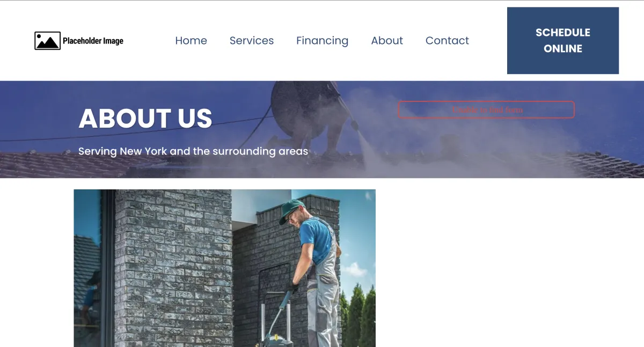The width and height of the screenshot is (644, 347).
Task: Click the placeholder image logo icon
Action: pyautogui.click(x=47, y=41)
